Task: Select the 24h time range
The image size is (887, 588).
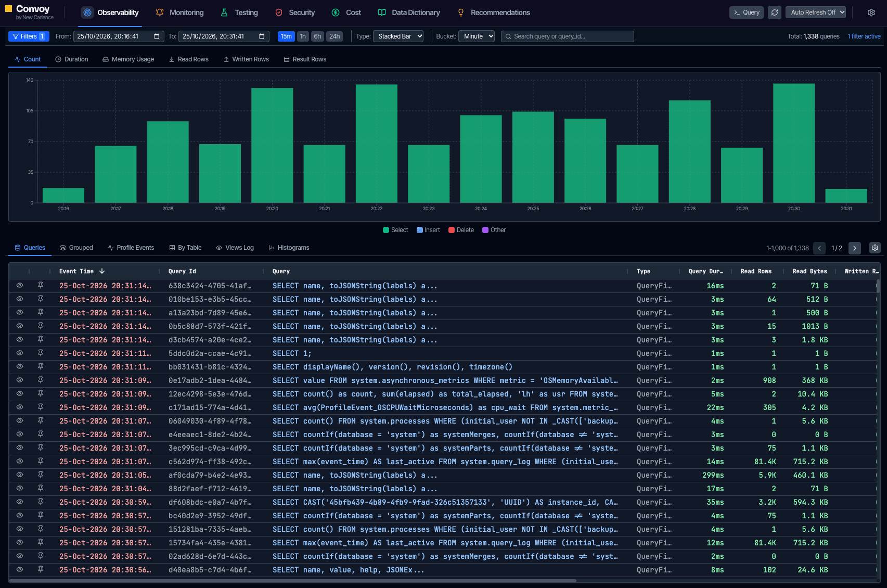Action: pyautogui.click(x=335, y=36)
